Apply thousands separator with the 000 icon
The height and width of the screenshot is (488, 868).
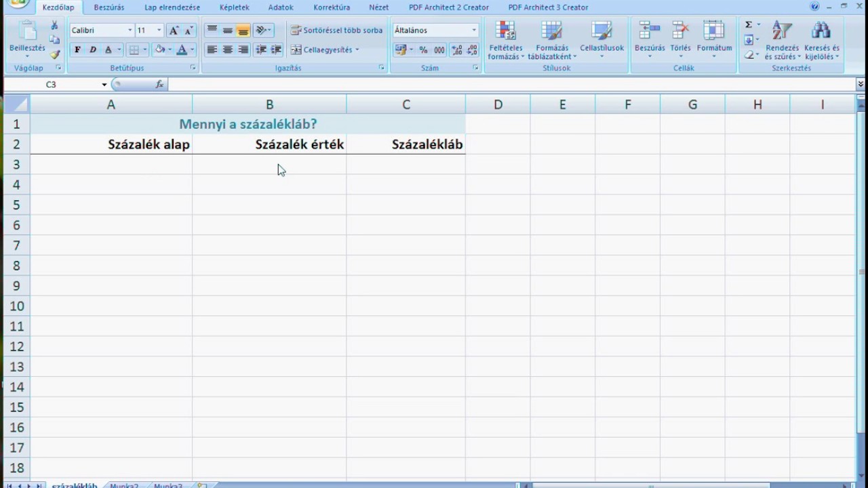(x=439, y=49)
